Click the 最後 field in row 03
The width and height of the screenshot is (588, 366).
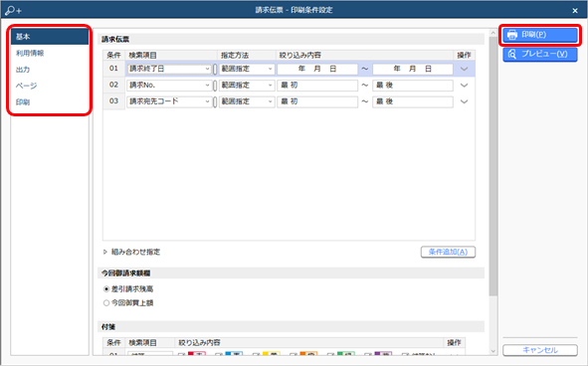coord(413,101)
